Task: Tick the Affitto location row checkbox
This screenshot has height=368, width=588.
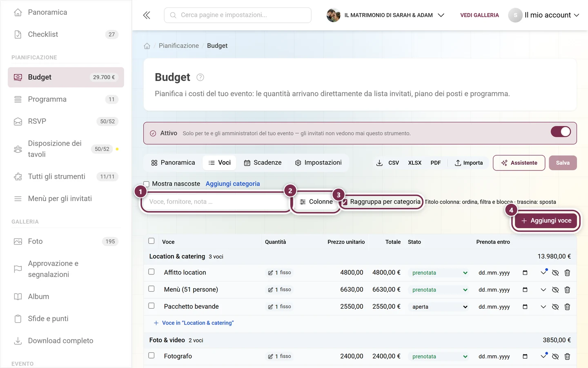Action: click(x=151, y=272)
